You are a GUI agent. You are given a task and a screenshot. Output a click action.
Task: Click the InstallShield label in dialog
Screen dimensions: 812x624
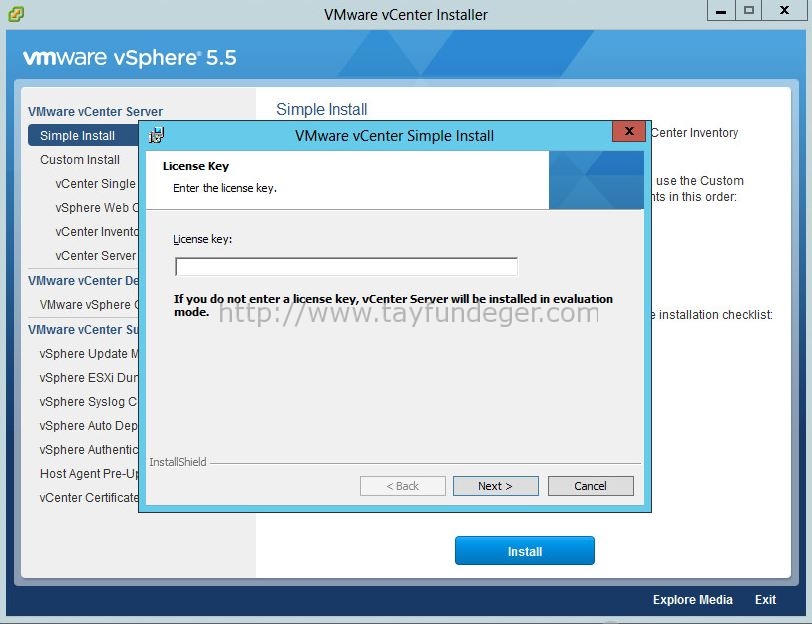point(178,462)
